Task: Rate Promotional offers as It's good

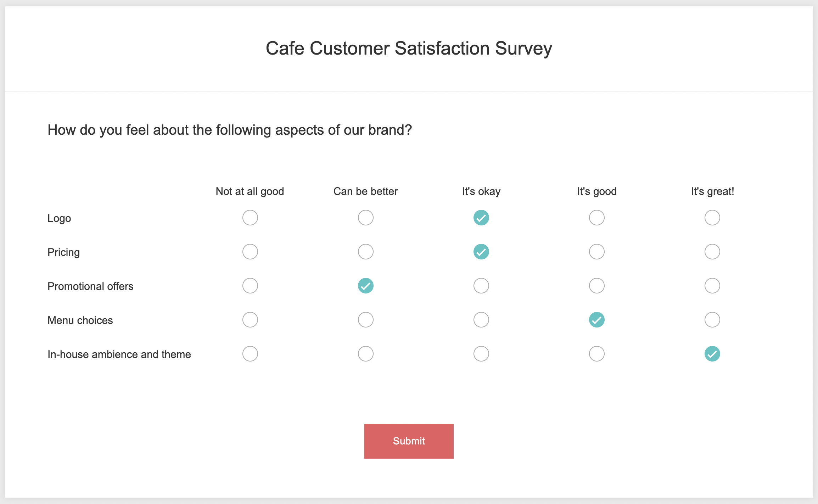Action: coord(597,286)
